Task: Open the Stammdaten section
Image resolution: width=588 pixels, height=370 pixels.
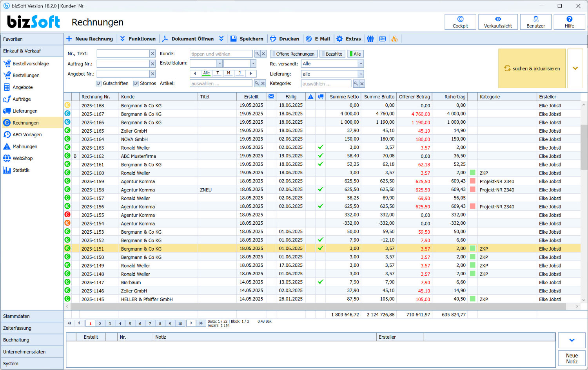Action: coord(32,316)
